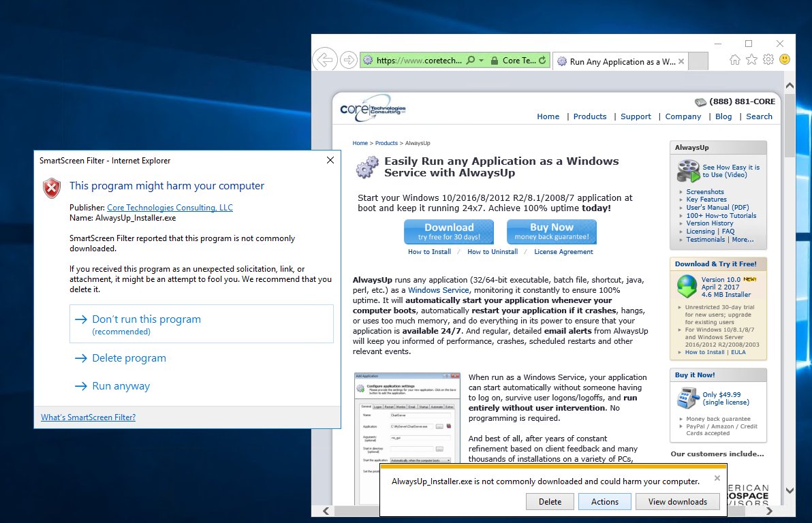Open the Products menu item
The image size is (812, 523).
click(x=590, y=116)
